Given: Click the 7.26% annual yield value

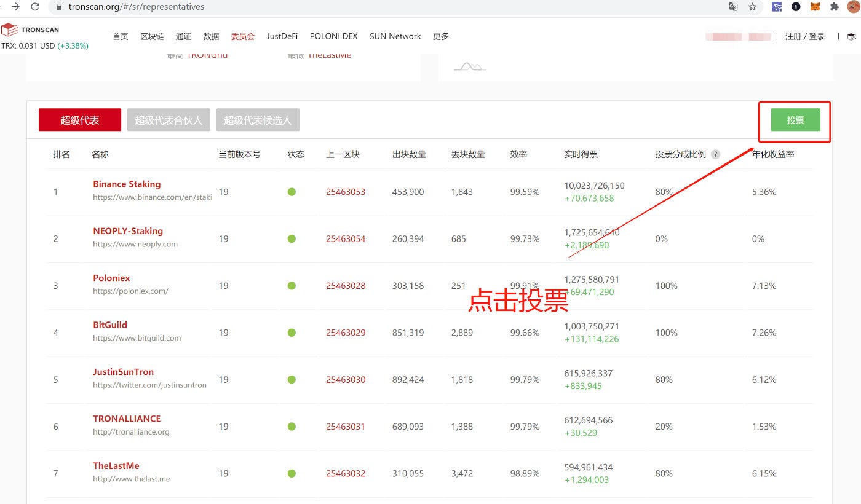Looking at the screenshot, I should coord(764,333).
